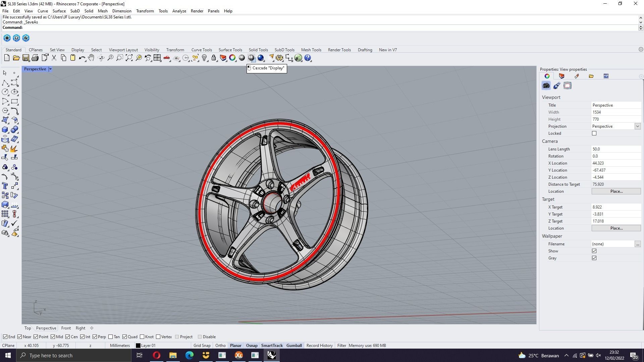
Task: Toggle the Mid osnap checkbox
Action: 53,337
